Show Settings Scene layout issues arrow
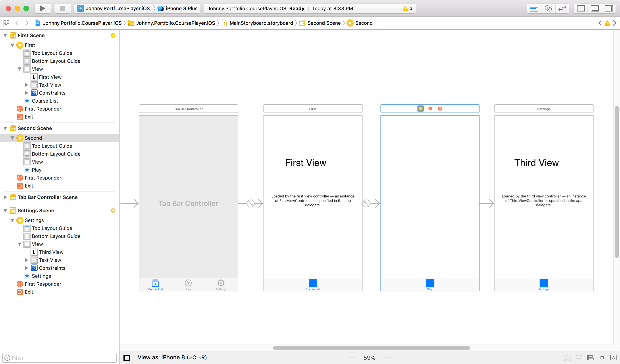Image resolution: width=620 pixels, height=364 pixels. [x=113, y=211]
